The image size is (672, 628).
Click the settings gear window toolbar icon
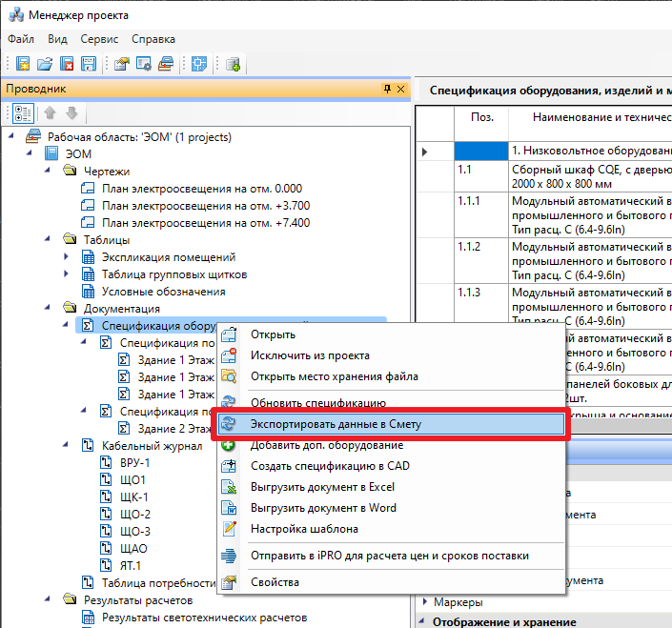[144, 64]
